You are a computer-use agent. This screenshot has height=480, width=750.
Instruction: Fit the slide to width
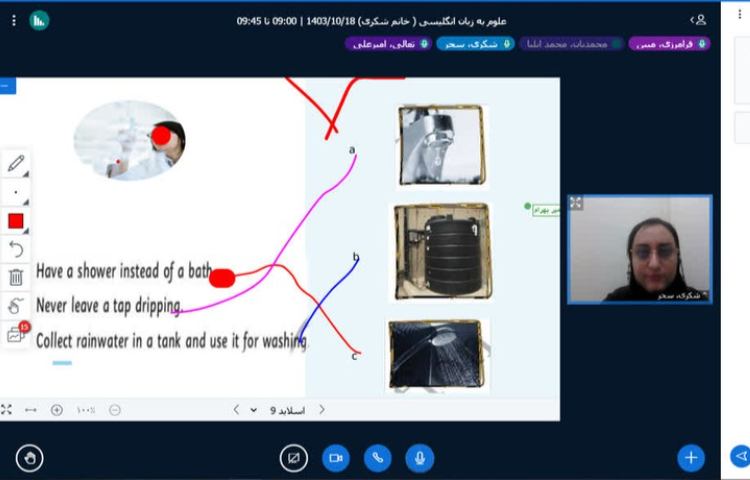(x=31, y=410)
